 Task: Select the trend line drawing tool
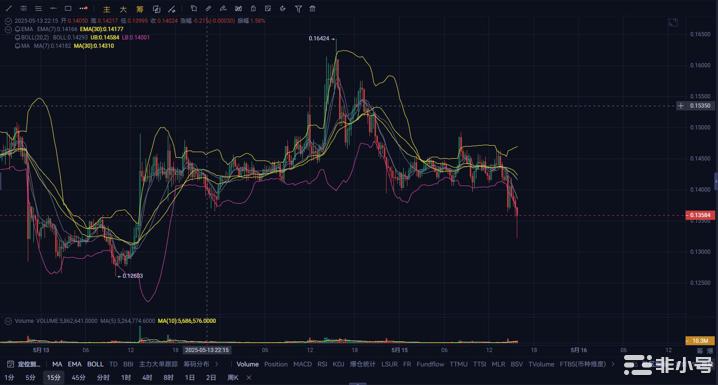[x=9, y=8]
